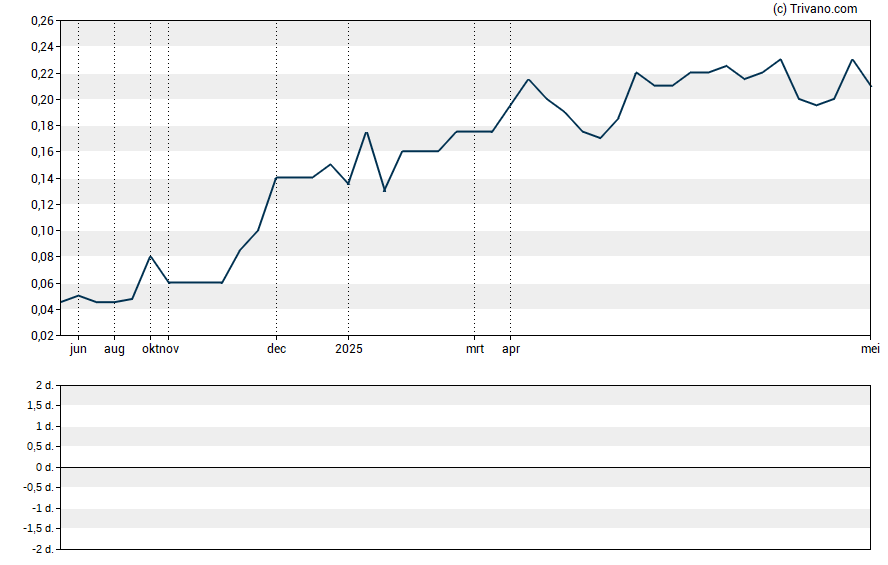This screenshot has height=565, width=888.
Task: Click the 0,04 price axis label
Action: click(42, 310)
